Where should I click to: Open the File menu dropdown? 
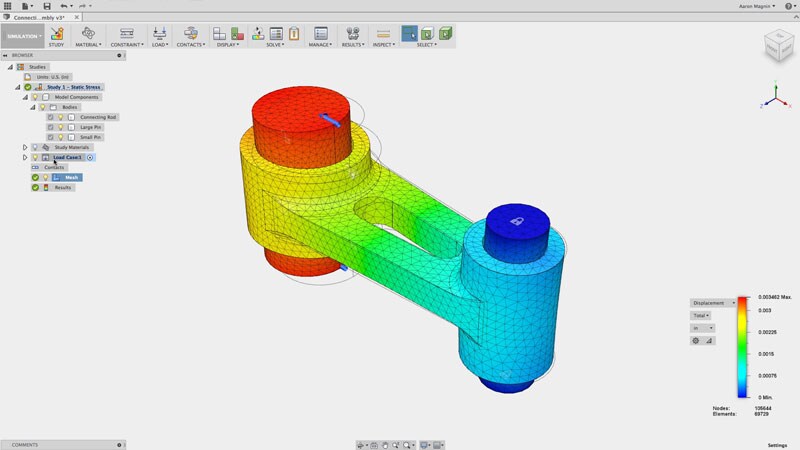pyautogui.click(x=27, y=6)
